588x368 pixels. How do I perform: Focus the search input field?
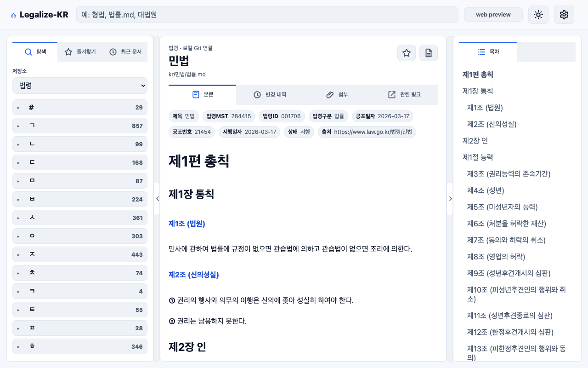point(267,15)
